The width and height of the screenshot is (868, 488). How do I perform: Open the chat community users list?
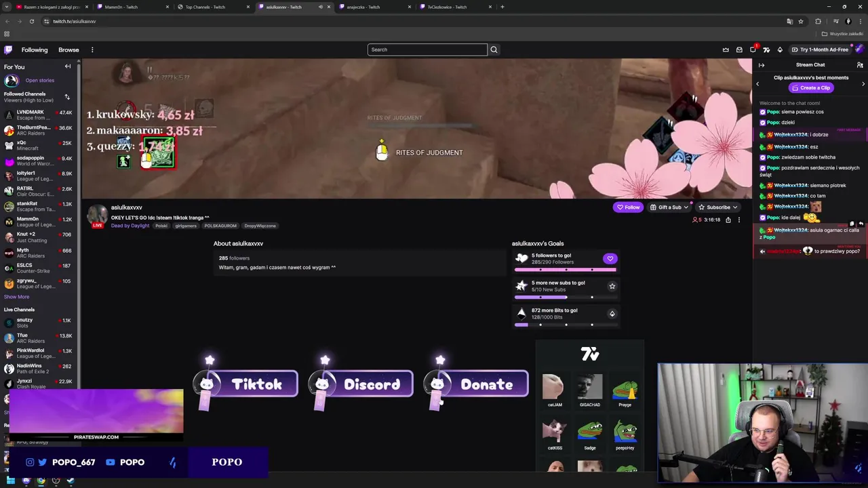(860, 65)
